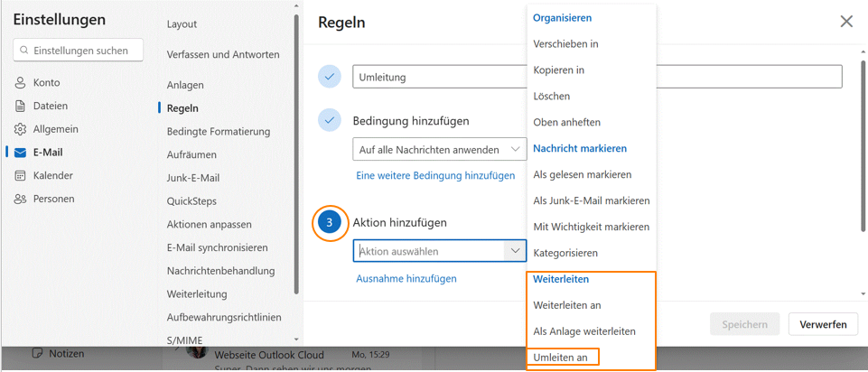Expand the Aktion auswählen dropdown arrow
The height and width of the screenshot is (372, 868).
[x=516, y=251]
